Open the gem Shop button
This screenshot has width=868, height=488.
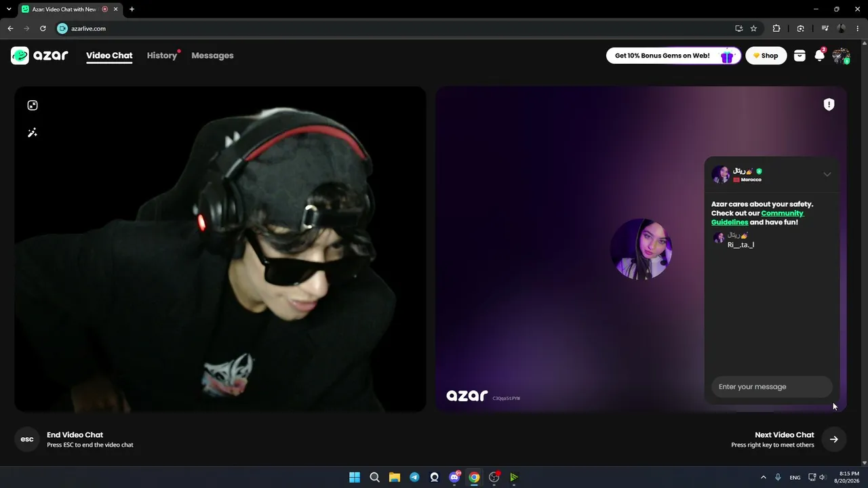(766, 56)
